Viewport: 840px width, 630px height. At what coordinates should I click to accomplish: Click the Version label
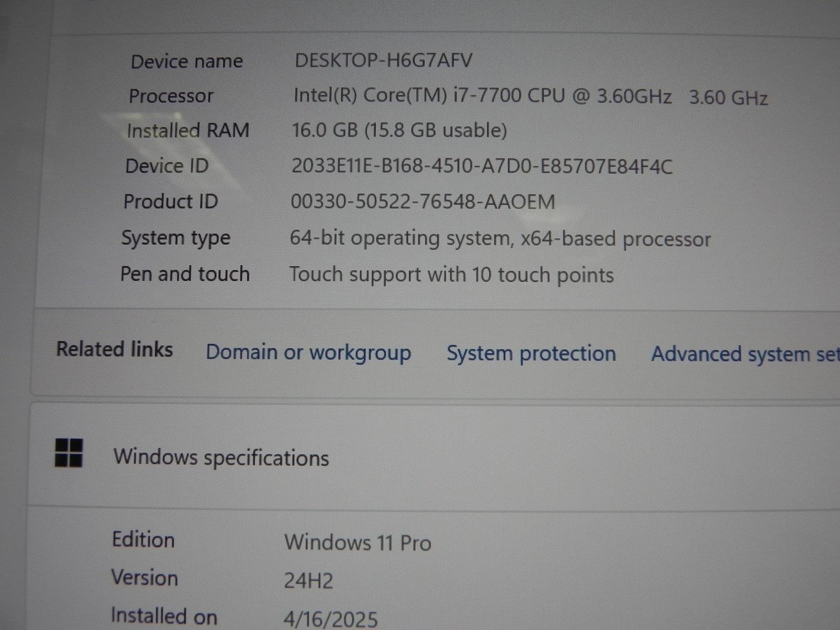145,577
